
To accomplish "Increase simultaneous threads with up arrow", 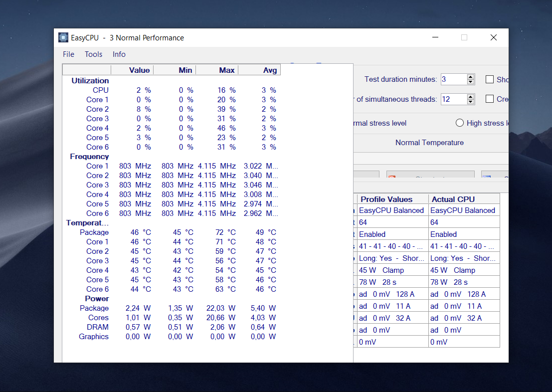I will click(x=471, y=96).
